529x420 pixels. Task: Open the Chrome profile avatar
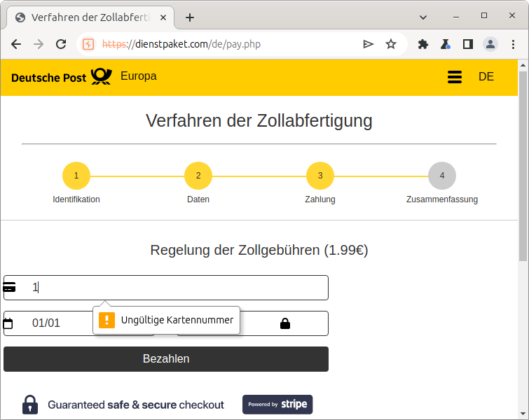click(x=490, y=44)
